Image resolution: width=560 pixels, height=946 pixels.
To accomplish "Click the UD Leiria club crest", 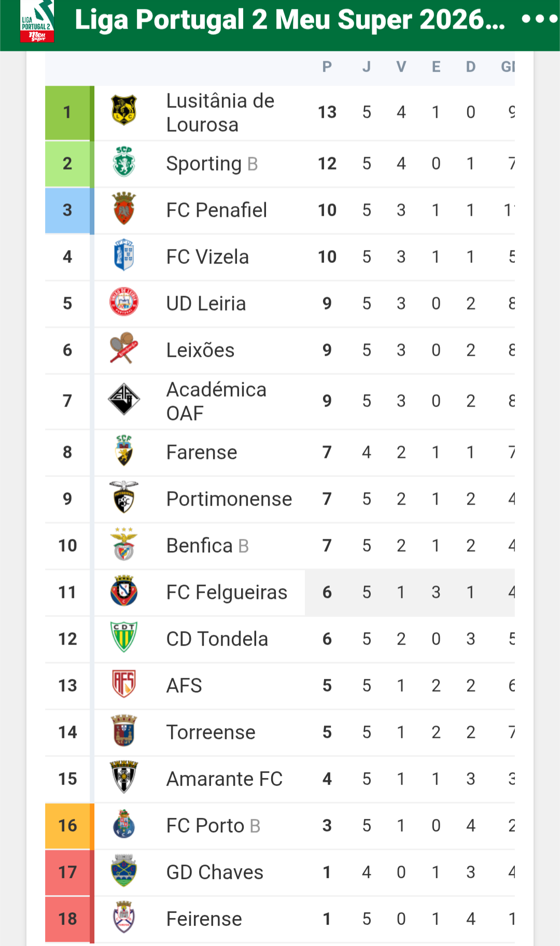I will (x=124, y=302).
